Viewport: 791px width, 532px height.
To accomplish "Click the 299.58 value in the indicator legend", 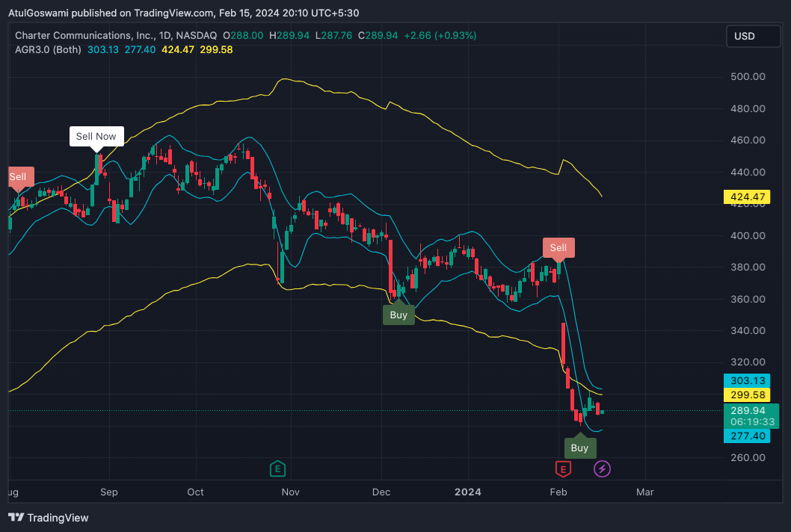I will pos(216,49).
